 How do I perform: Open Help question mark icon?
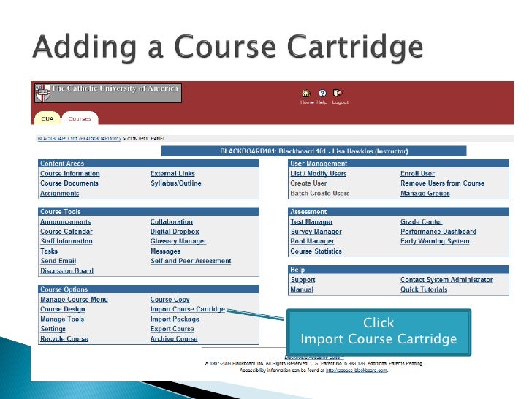click(322, 93)
